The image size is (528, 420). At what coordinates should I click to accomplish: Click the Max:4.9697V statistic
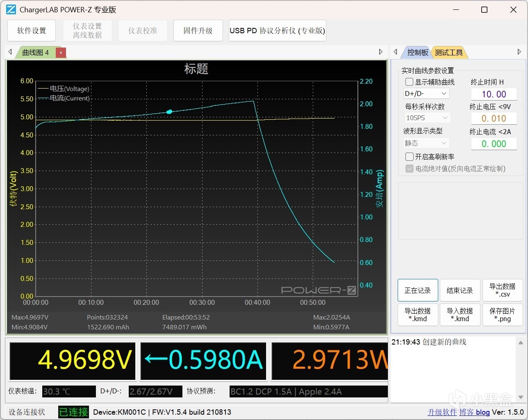pyautogui.click(x=30, y=317)
